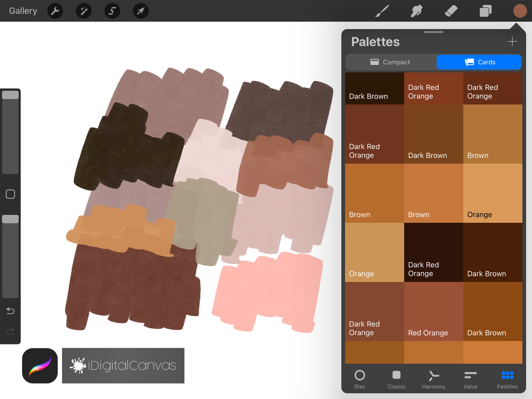Select the Dark Brown swatch in the palette
Image resolution: width=532 pixels, height=399 pixels.
(374, 88)
